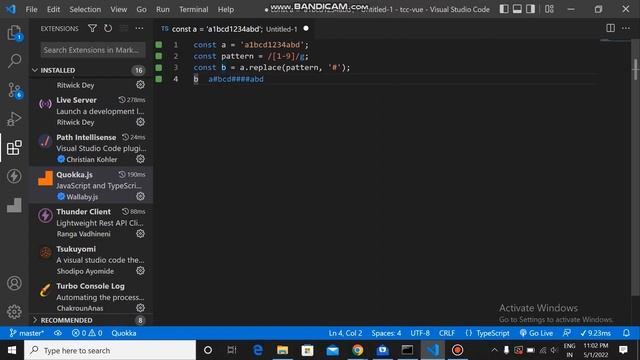Open Path Intellisense manage gear

(140, 159)
